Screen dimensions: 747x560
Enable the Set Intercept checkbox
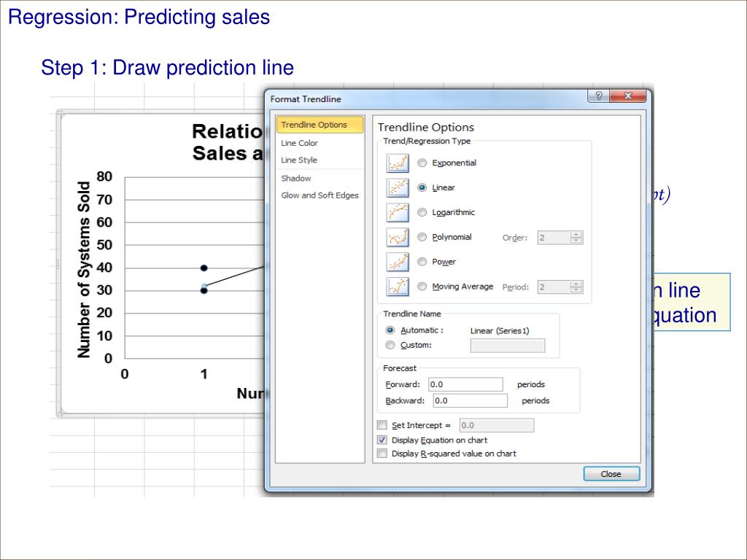(382, 425)
